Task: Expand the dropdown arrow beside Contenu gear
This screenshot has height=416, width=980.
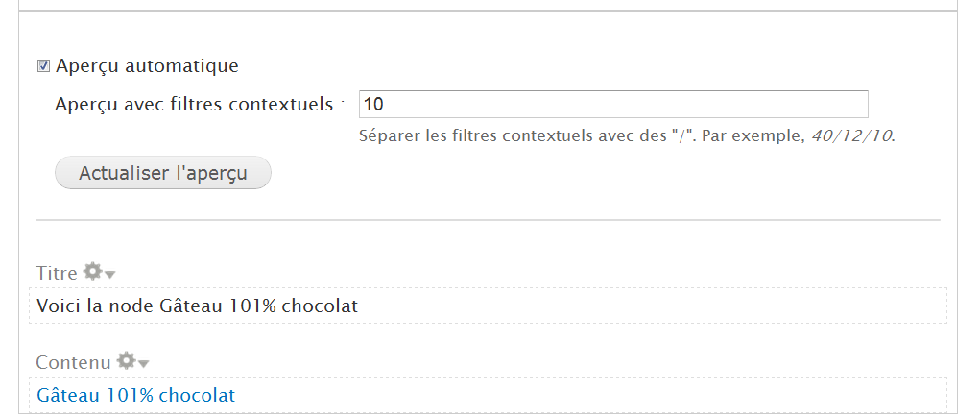Action: click(144, 363)
